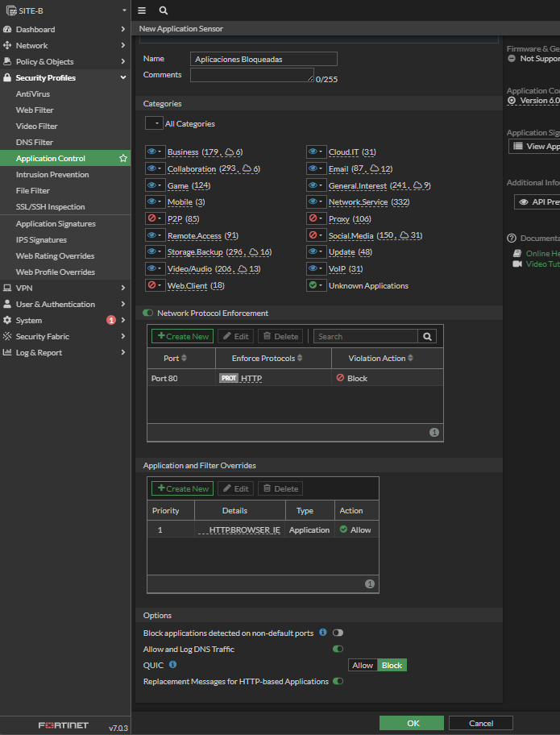Viewport: 560px width, 735px height.
Task: Open Intrusion Prevention in sidebar
Action: click(x=52, y=175)
